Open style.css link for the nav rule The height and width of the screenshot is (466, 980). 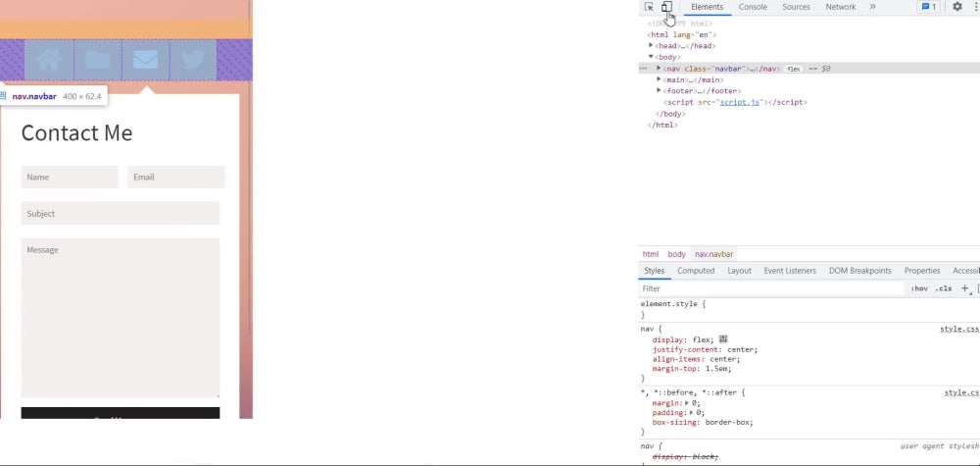click(959, 329)
